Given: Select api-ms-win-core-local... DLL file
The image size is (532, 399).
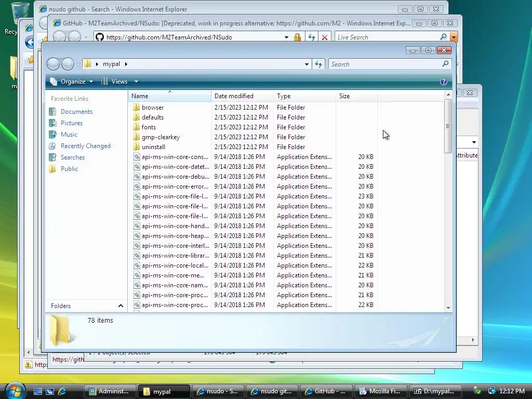Looking at the screenshot, I should point(175,265).
